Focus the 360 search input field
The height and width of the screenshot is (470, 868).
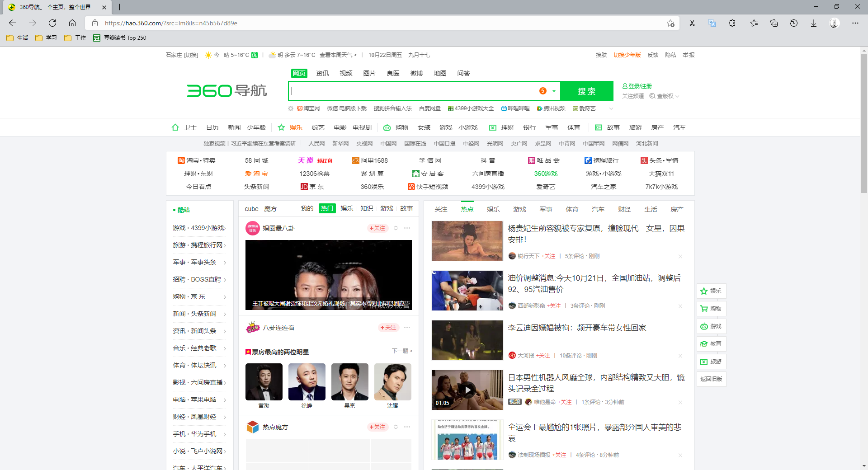pos(414,91)
